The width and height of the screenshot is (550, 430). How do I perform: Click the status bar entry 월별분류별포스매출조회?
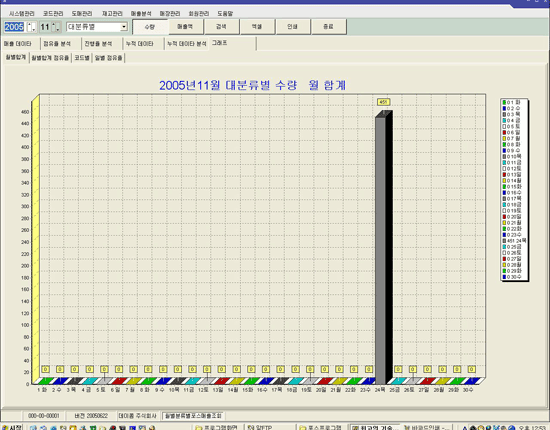click(193, 416)
